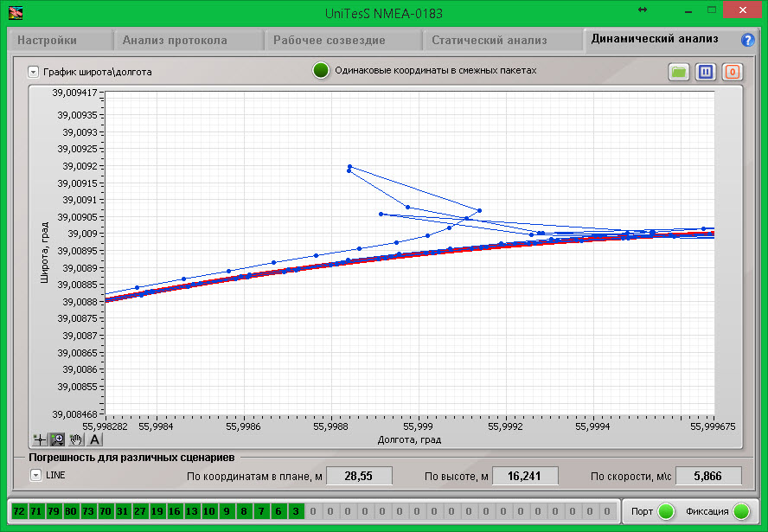
Task: Reset the graph with orange zero button
Action: coord(732,72)
